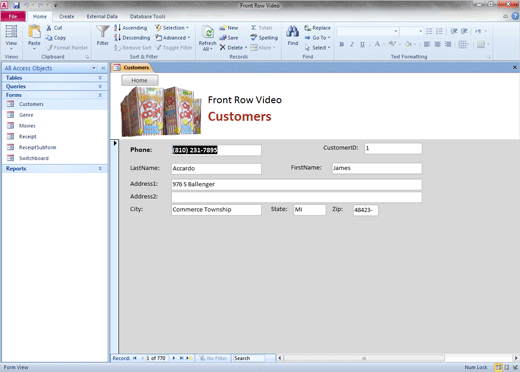
Task: Go to first record in navigator
Action: 135,358
